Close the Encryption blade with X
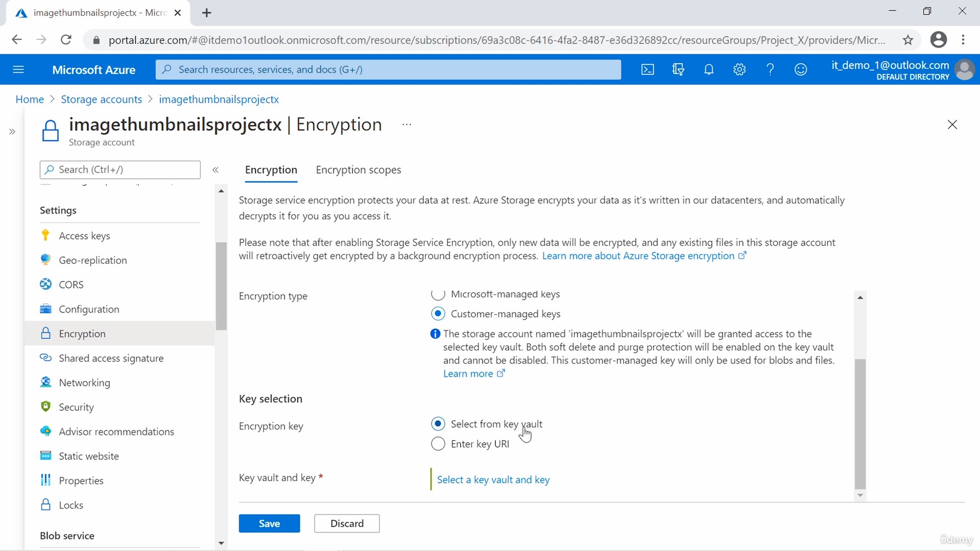This screenshot has width=980, height=551. (x=952, y=124)
